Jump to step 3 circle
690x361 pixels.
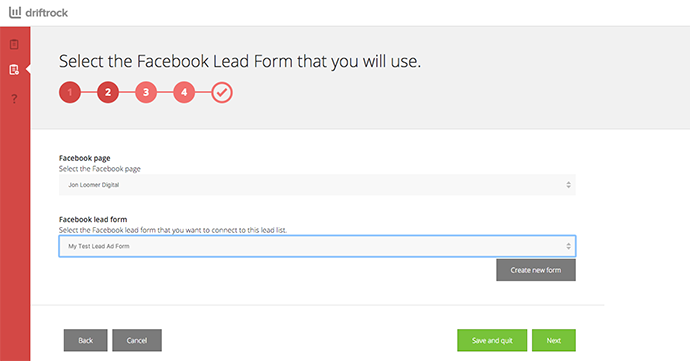point(146,92)
